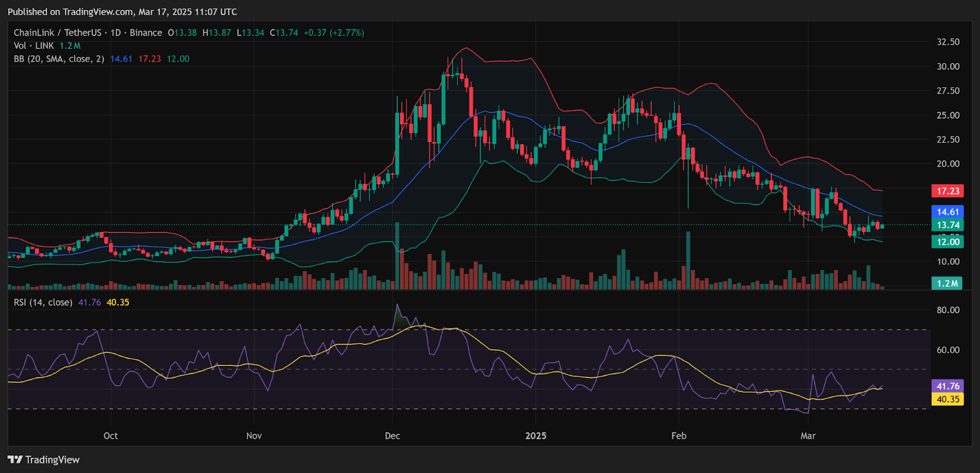Click the green 12.00 lower band price tag
Image resolution: width=980 pixels, height=473 pixels.
click(948, 242)
